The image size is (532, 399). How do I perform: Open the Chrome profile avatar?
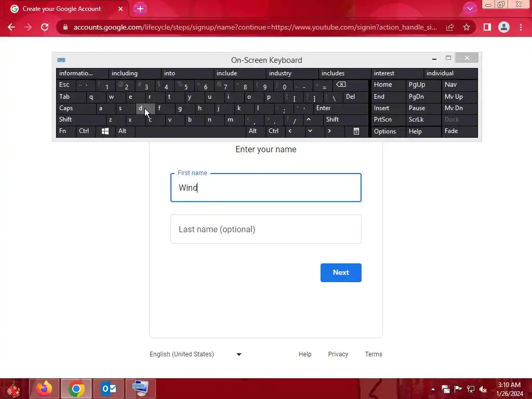(x=504, y=27)
